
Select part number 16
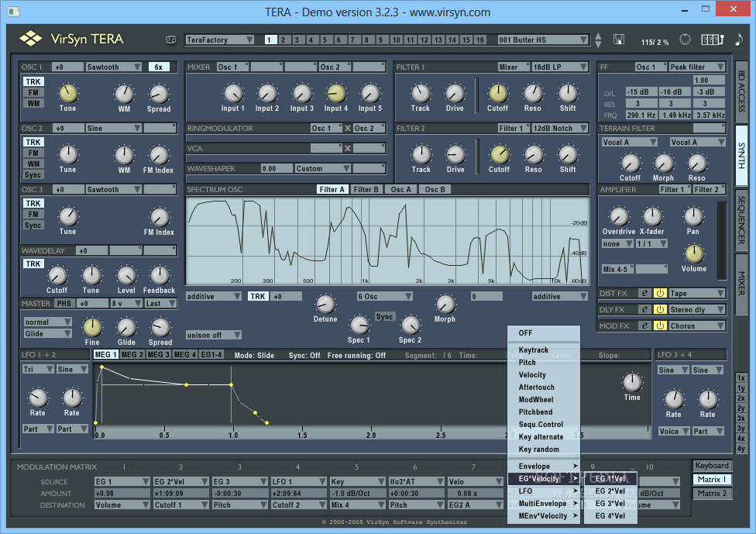pyautogui.click(x=479, y=40)
